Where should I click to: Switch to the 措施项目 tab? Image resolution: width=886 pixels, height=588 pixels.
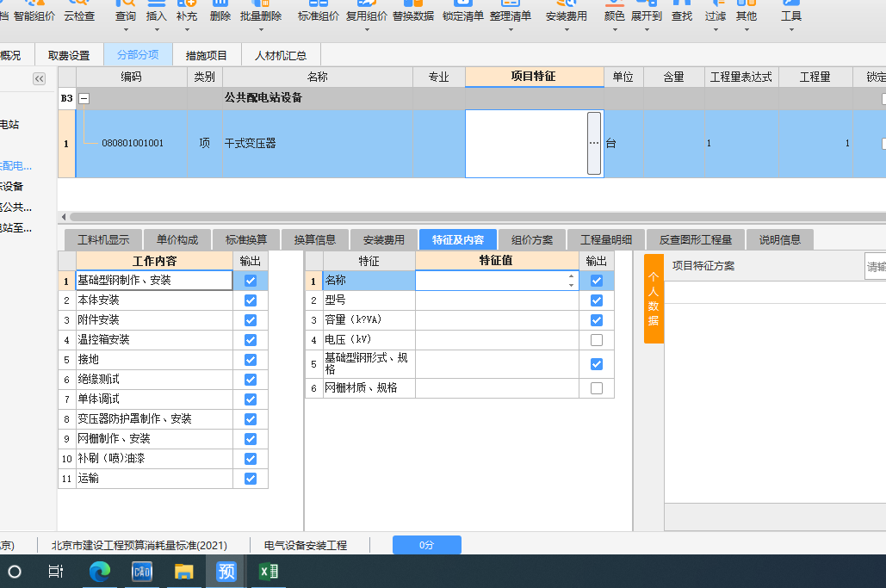pyautogui.click(x=207, y=55)
